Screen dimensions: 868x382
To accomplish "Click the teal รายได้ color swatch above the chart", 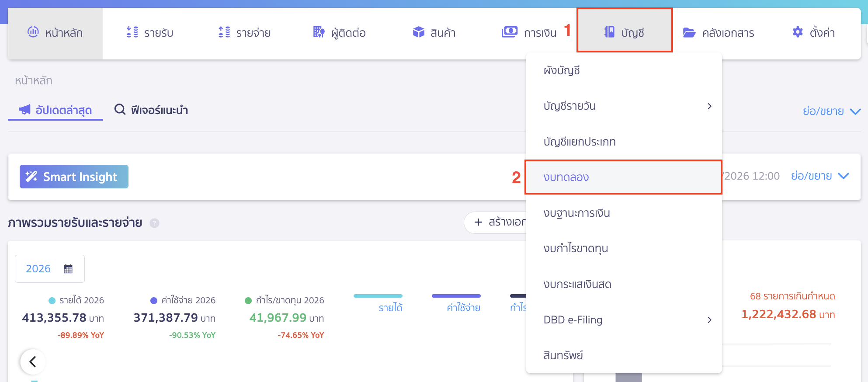I will click(x=378, y=295).
